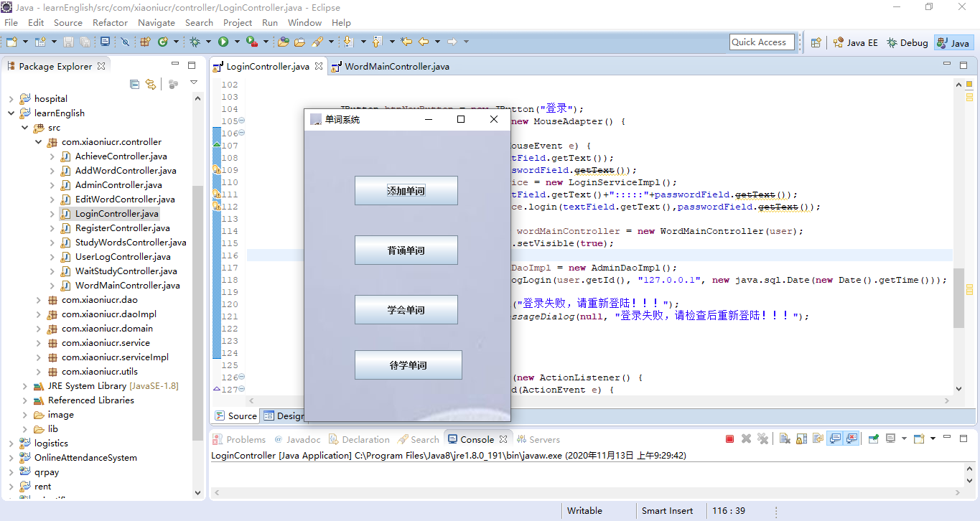Switch to the Problems tab
The image size is (980, 521).
[x=240, y=439]
